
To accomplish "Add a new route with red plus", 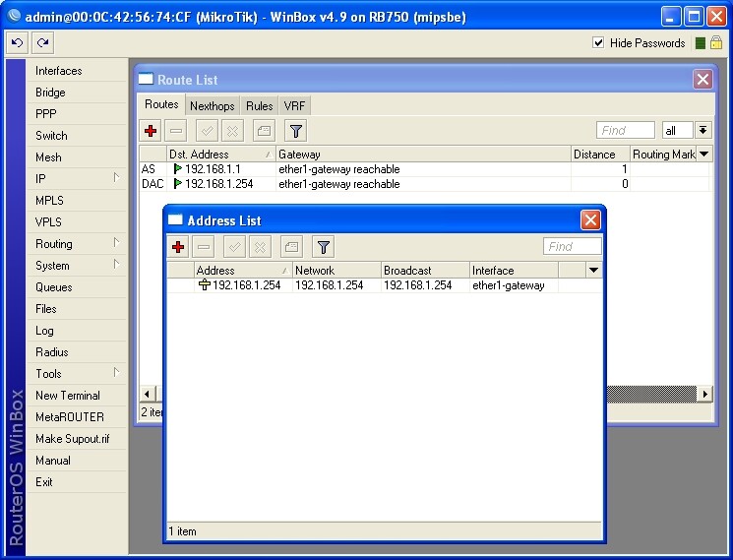I will point(151,131).
